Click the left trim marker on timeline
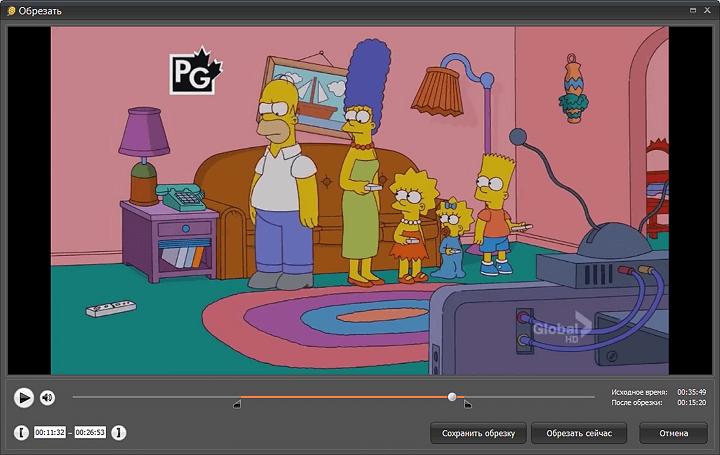This screenshot has height=455, width=720. click(x=237, y=404)
